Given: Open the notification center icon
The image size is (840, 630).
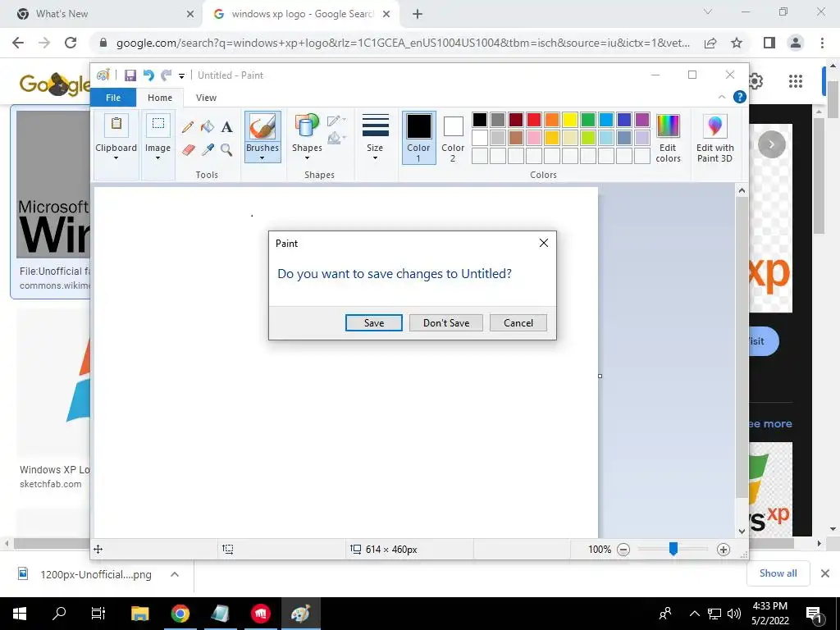Looking at the screenshot, I should click(x=814, y=614).
